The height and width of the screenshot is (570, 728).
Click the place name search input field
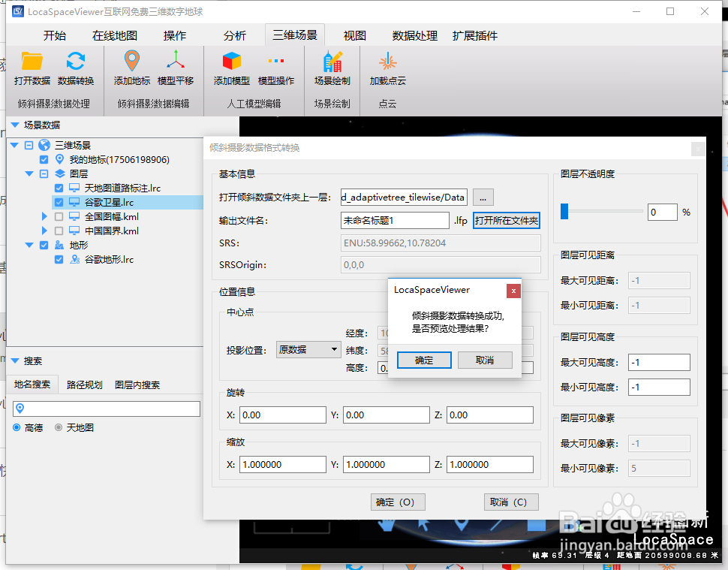pos(105,409)
